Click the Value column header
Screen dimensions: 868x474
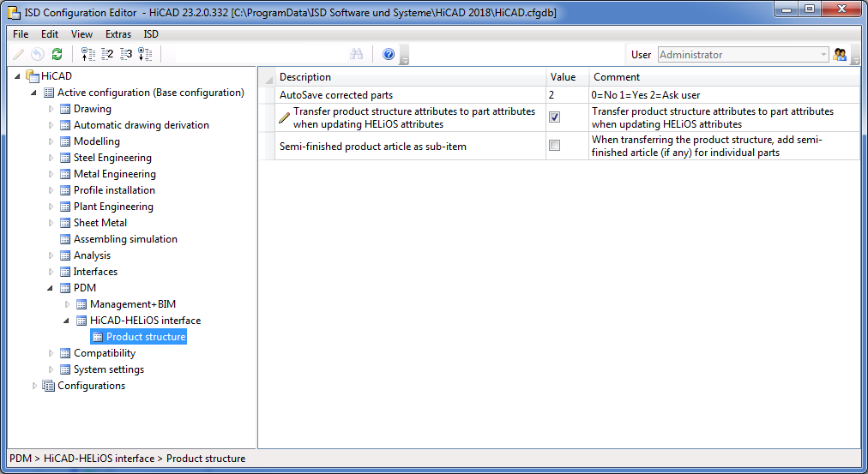pos(567,77)
